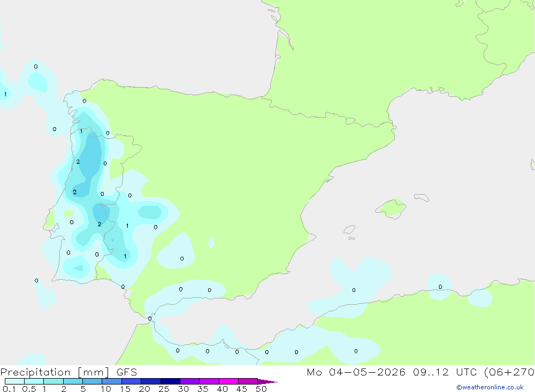Click the Menorca island outline northeast of Mallorca

[422, 197]
